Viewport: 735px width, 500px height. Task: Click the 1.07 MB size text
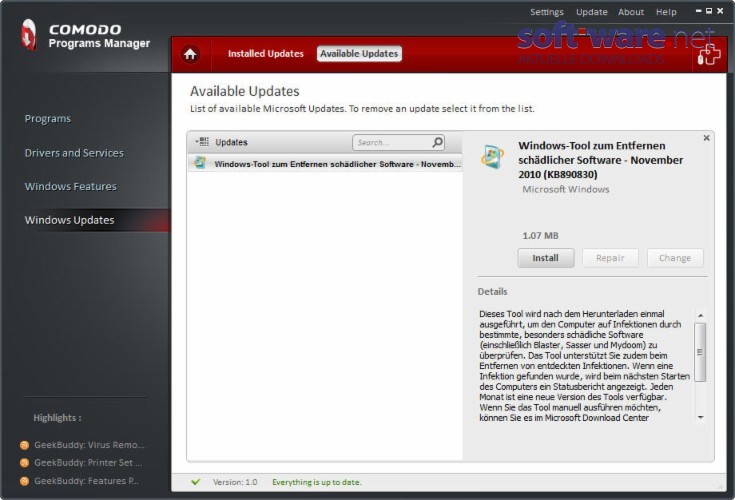[x=540, y=236]
